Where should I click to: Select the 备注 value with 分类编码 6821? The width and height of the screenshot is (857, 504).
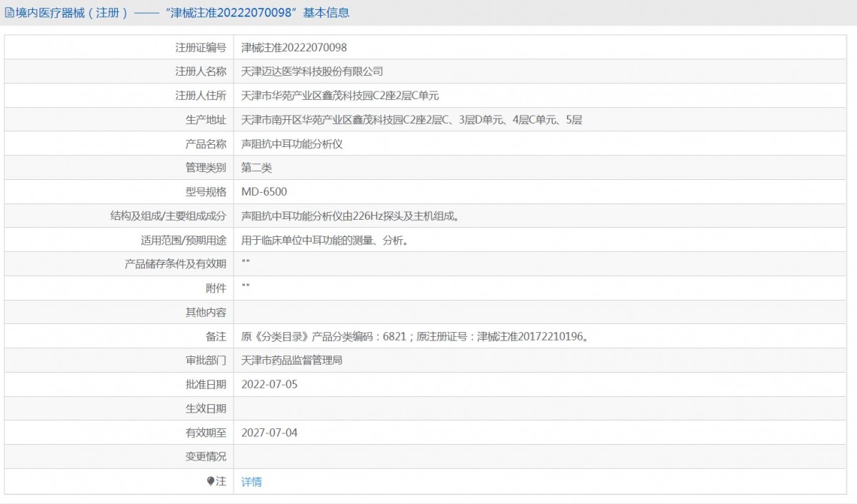point(416,336)
